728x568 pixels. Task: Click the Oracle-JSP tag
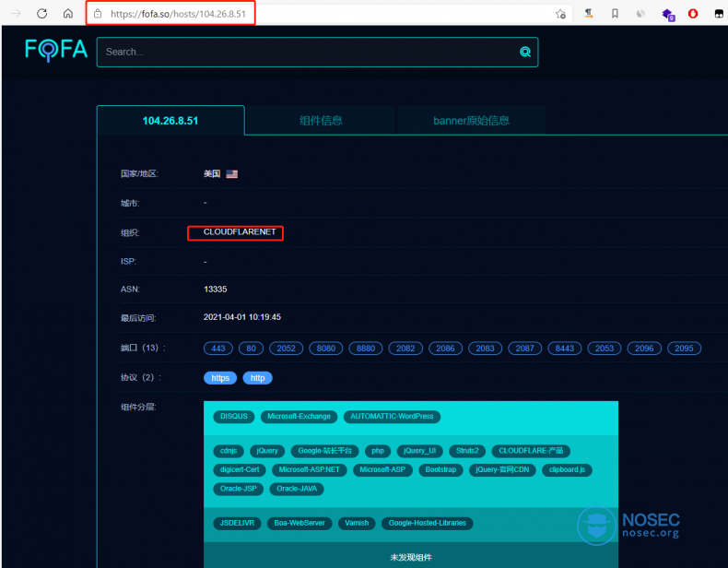tap(238, 489)
